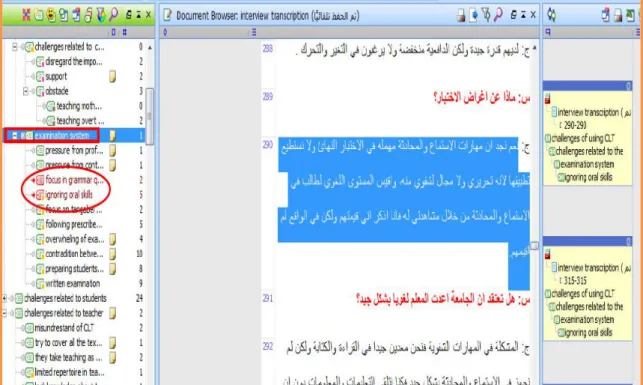The width and height of the screenshot is (643, 385).
Task: Select the disregard the impo... code
Action: coord(74,62)
